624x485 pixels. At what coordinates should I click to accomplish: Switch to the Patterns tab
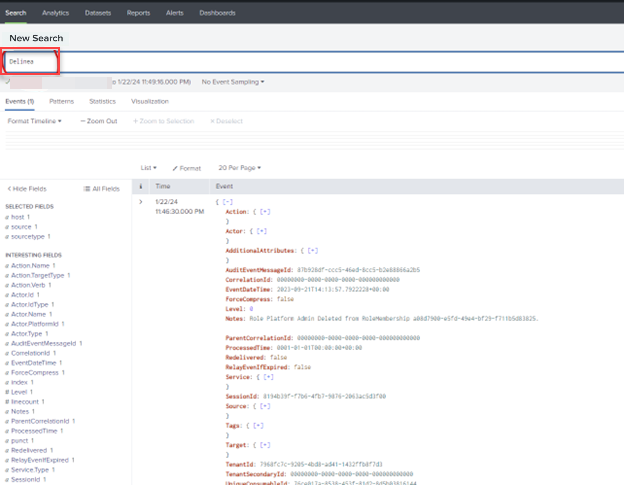pos(61,101)
